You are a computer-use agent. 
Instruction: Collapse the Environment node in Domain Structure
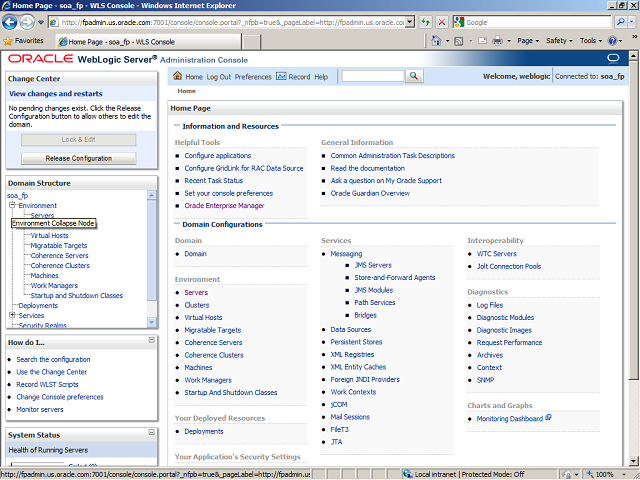pyautogui.click(x=13, y=205)
